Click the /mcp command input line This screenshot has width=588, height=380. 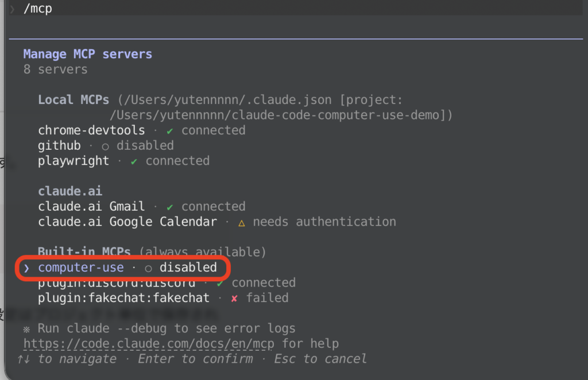click(37, 9)
